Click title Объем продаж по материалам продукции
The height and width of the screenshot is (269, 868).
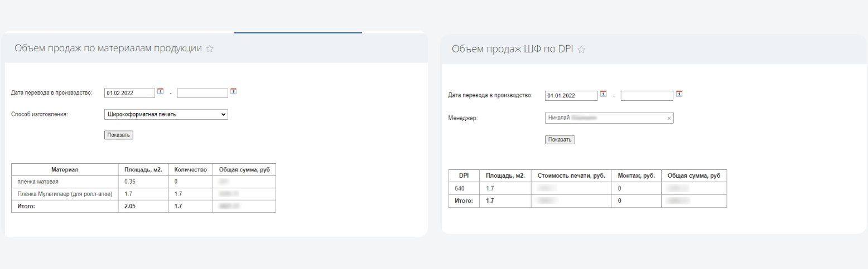tap(108, 48)
